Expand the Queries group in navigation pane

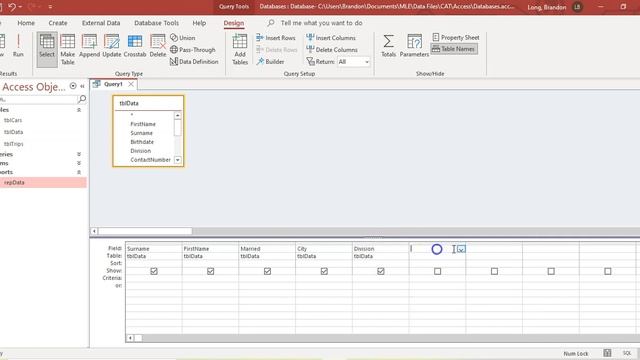(x=79, y=154)
